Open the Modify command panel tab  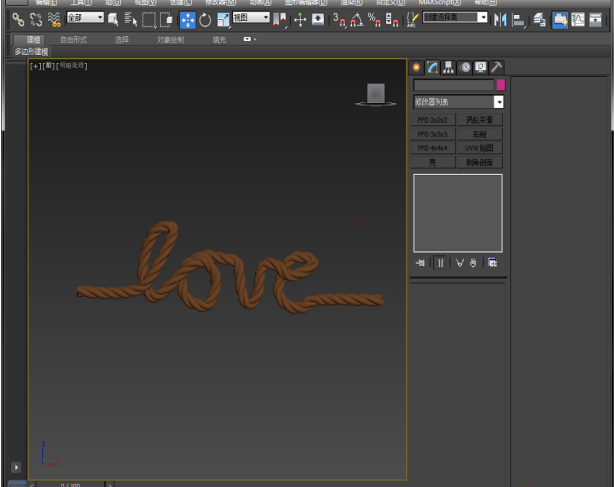tap(432, 67)
